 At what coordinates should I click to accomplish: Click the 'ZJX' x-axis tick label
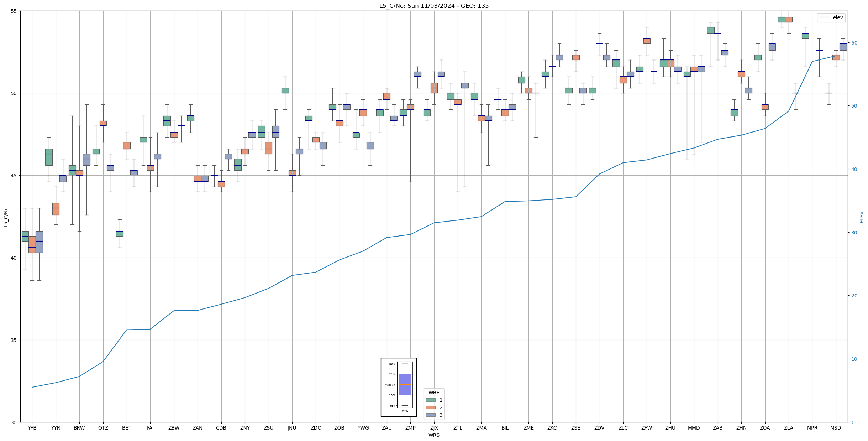(434, 428)
